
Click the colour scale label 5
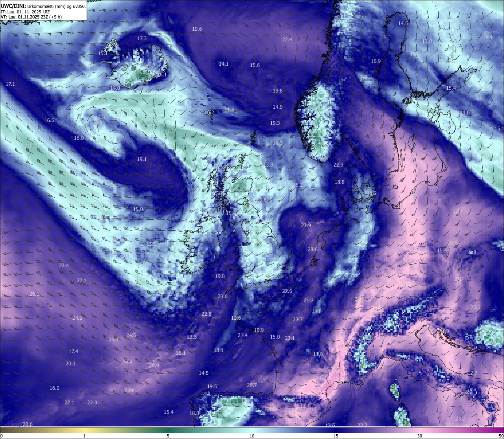click(168, 436)
